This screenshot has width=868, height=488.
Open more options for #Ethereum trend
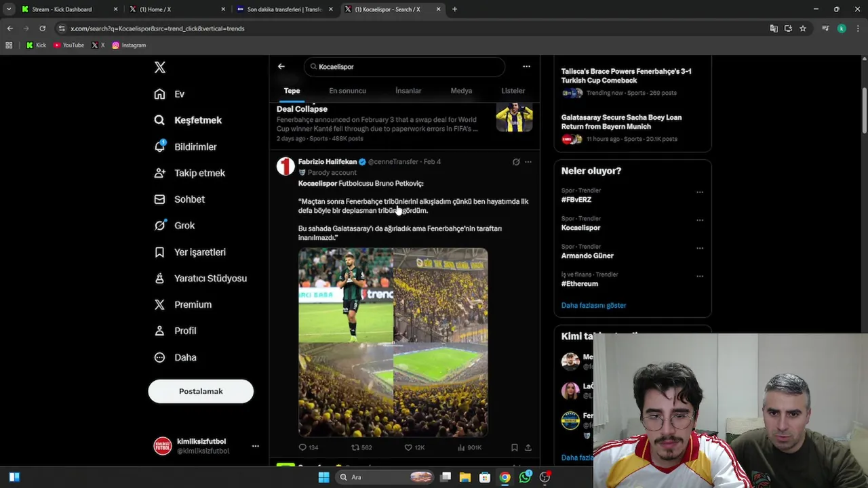(x=700, y=276)
